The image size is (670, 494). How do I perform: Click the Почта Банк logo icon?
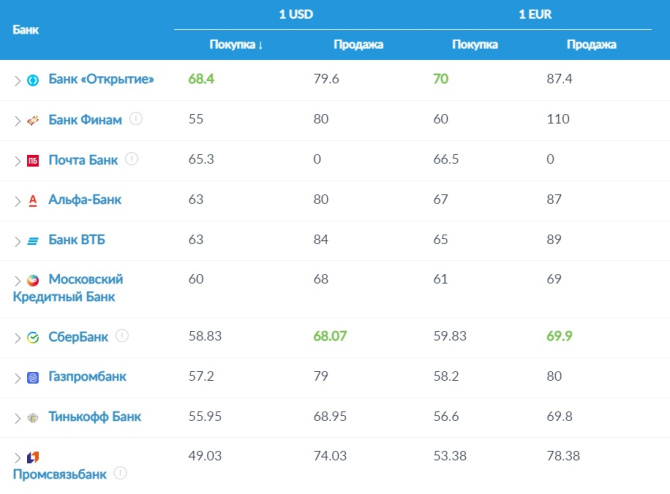pyautogui.click(x=32, y=160)
